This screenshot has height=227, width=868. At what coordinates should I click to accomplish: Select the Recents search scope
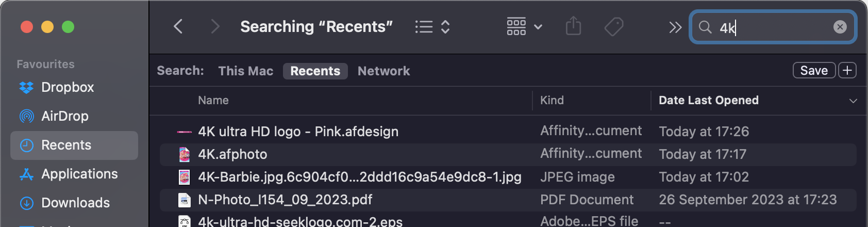click(x=315, y=71)
